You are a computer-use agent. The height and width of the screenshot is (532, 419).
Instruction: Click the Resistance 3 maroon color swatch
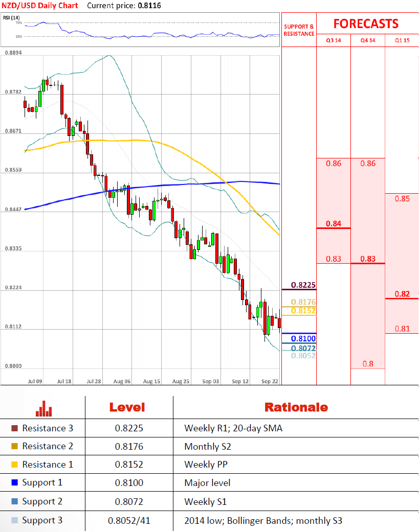pos(14,428)
